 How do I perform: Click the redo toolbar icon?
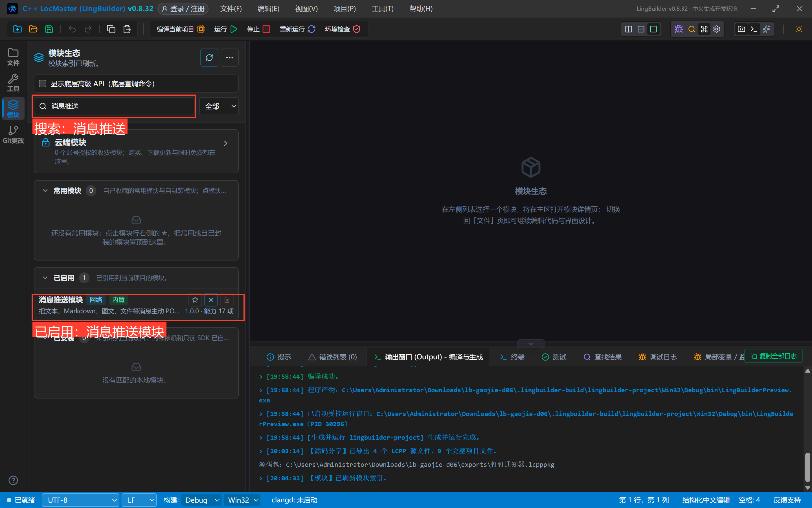tap(88, 29)
